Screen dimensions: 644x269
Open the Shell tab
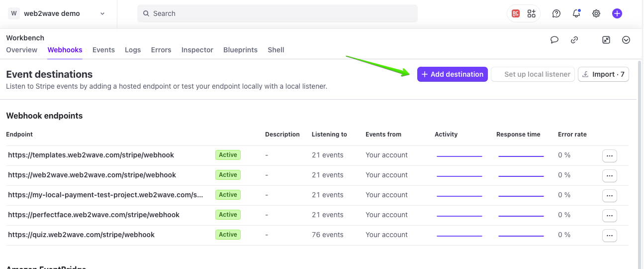[x=276, y=50]
